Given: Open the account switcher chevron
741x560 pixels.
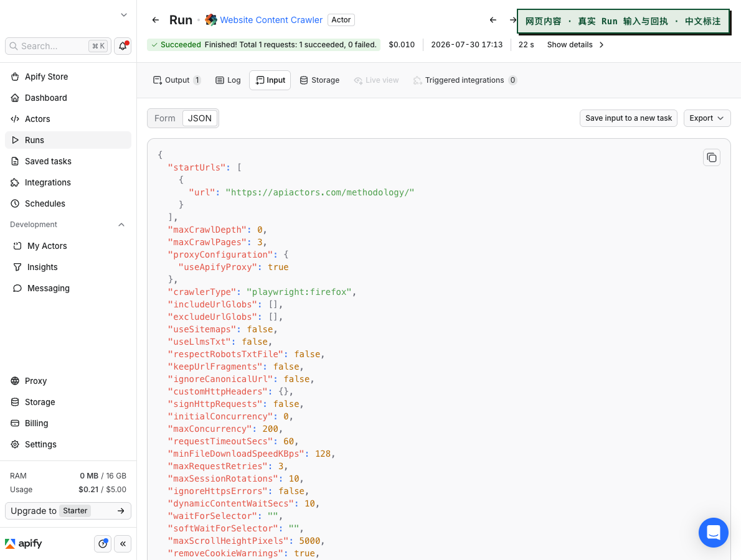Looking at the screenshot, I should pos(124,15).
